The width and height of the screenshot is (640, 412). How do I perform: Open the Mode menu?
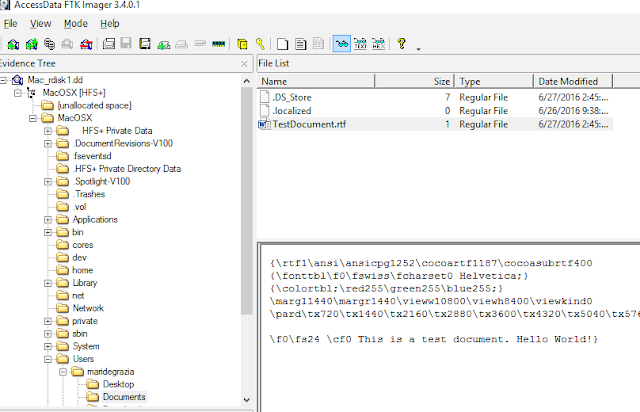point(76,24)
